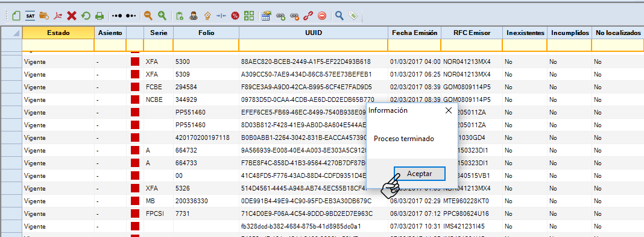Click the zoom in magnifier icon
The height and width of the screenshot is (237, 644).
point(162,16)
